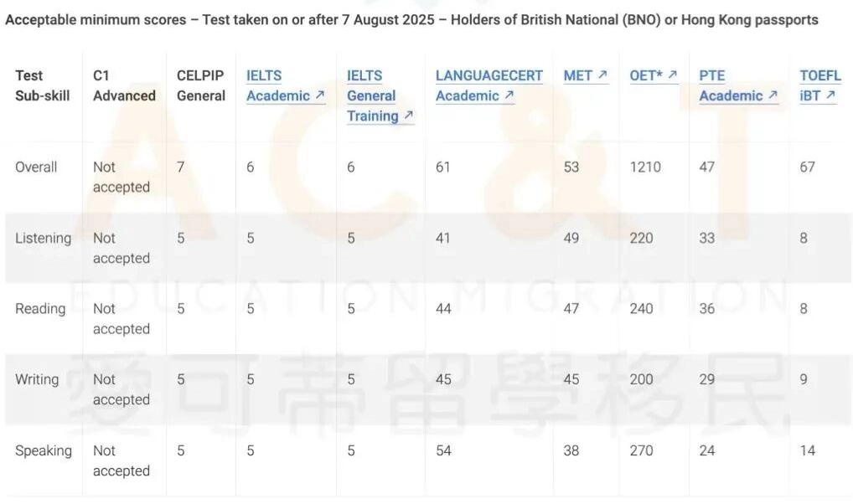853x504 pixels.
Task: Select the CELPIP General column header
Action: [200, 86]
